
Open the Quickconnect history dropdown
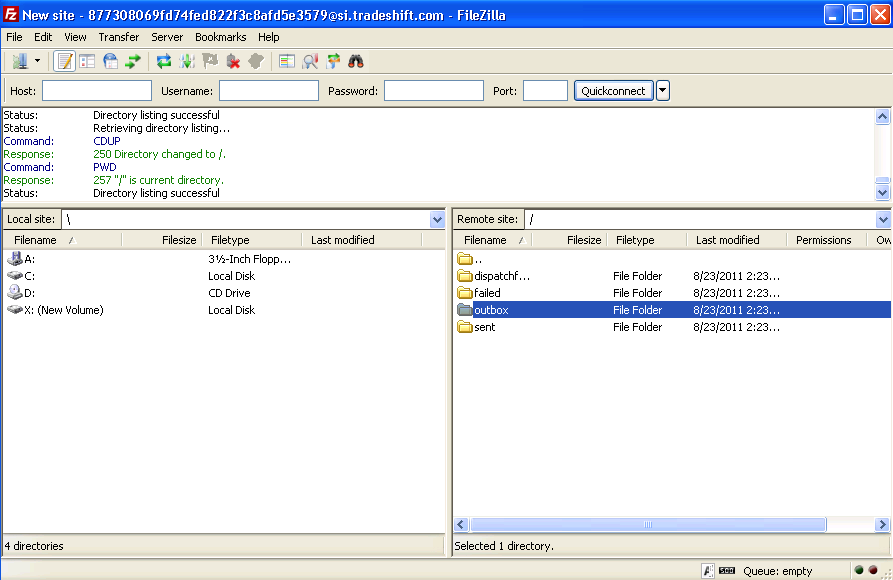[662, 91]
